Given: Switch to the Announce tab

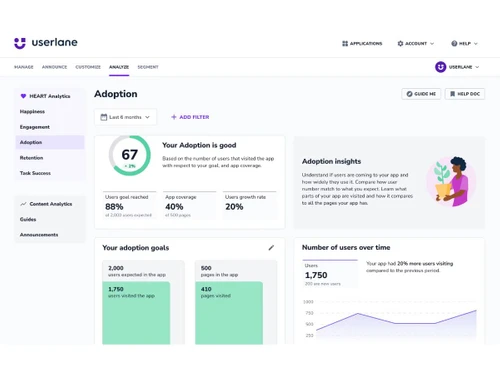Looking at the screenshot, I should pyautogui.click(x=54, y=67).
